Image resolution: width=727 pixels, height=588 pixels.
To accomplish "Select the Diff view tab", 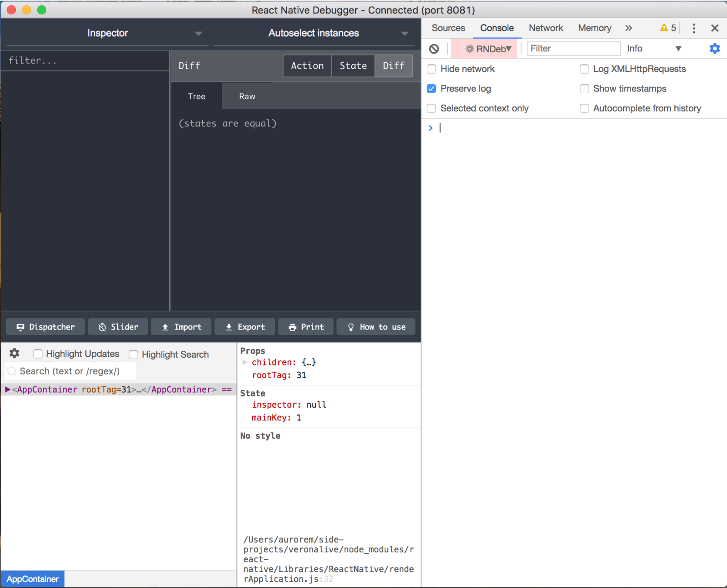I will pyautogui.click(x=394, y=66).
